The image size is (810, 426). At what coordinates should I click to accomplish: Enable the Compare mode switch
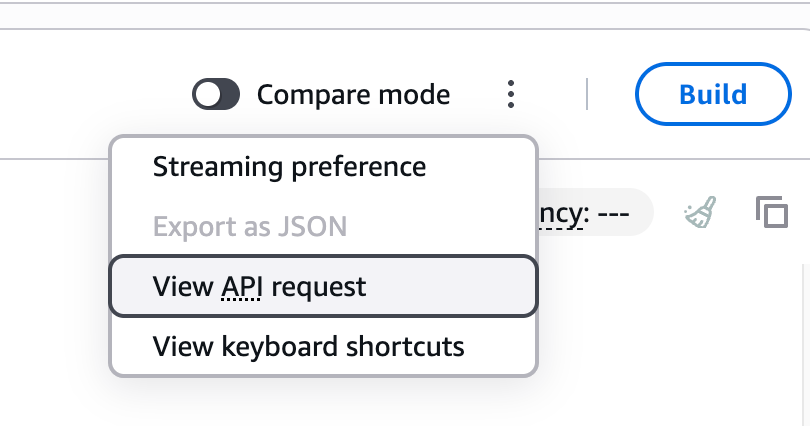pos(216,95)
